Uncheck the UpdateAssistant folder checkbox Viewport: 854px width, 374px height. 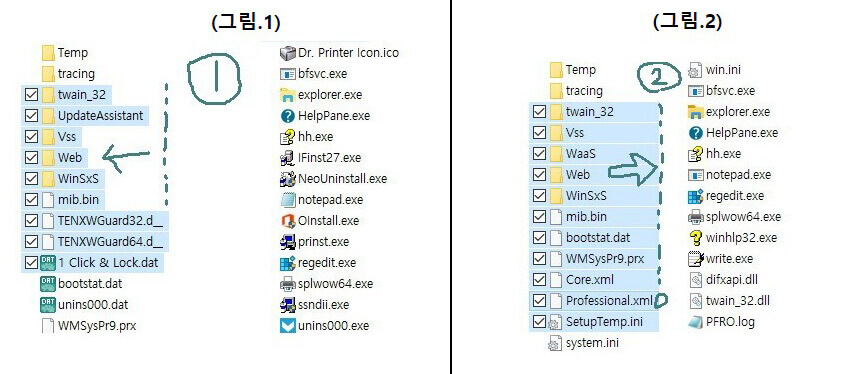click(32, 115)
